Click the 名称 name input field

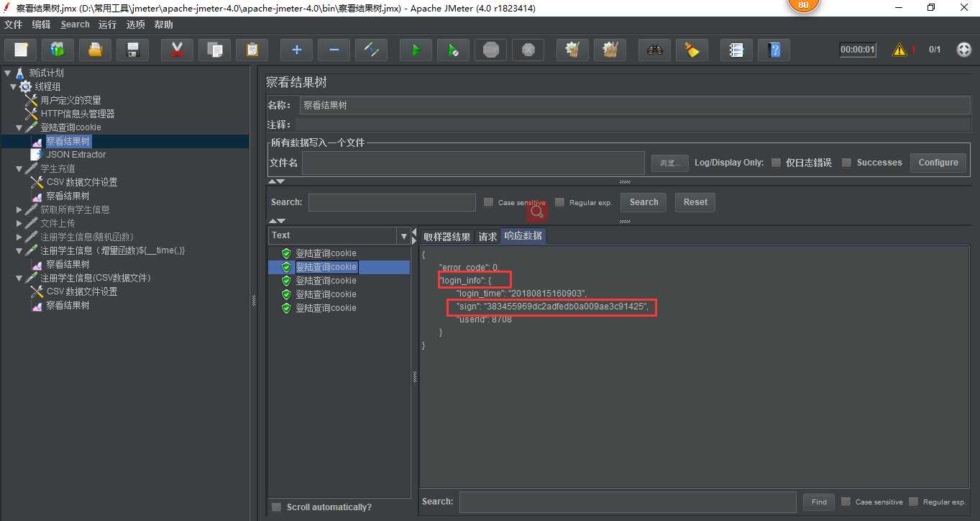[636, 105]
